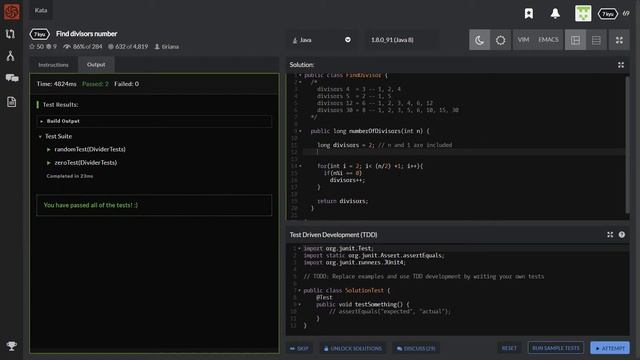640x360 pixels.
Task: Fold the numberOfDivisors method block
Action: [x=300, y=131]
